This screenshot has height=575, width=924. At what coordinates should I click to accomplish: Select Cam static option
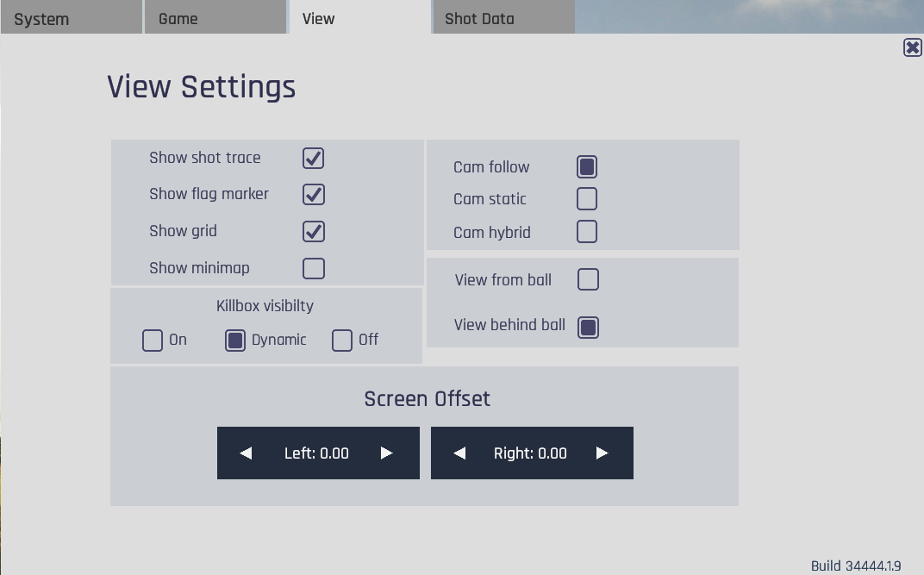coord(587,198)
